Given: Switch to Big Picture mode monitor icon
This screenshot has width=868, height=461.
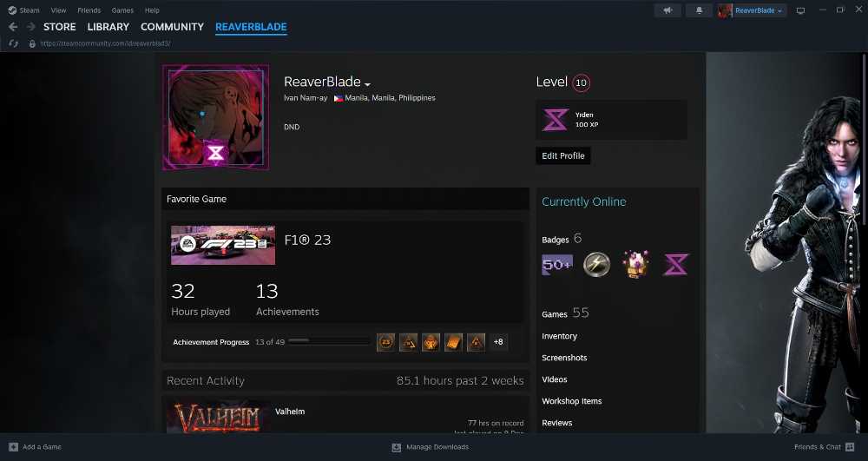Looking at the screenshot, I should tap(800, 10).
